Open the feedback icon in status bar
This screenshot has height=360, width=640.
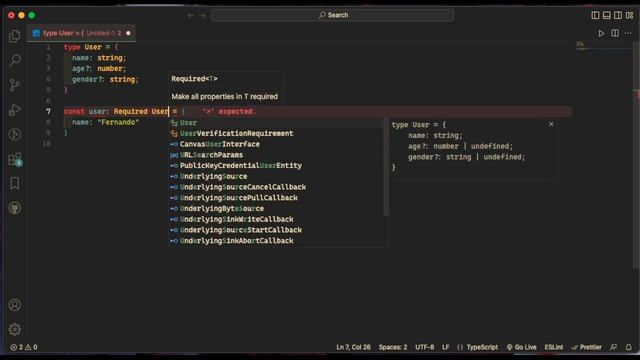click(x=613, y=347)
